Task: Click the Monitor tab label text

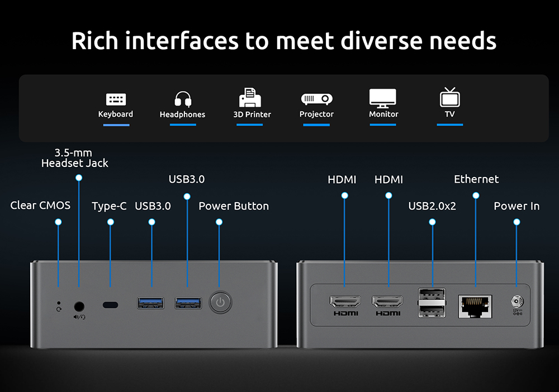Action: [383, 114]
